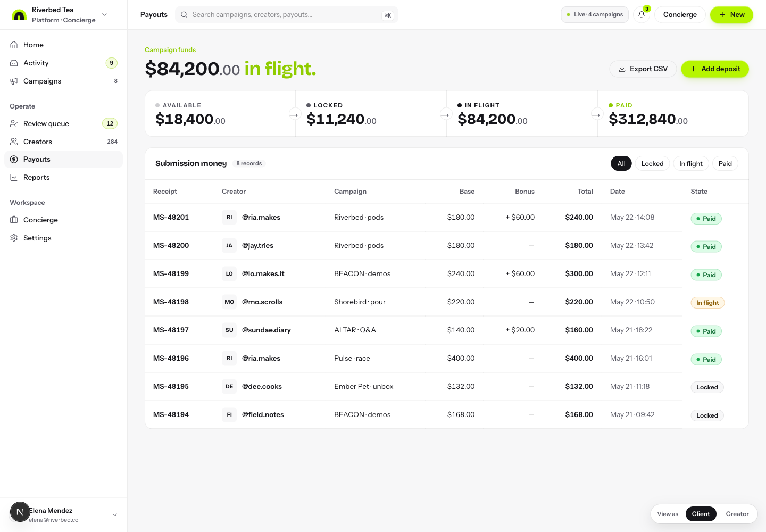Open receipt MS-48201
766x532 pixels.
171,217
